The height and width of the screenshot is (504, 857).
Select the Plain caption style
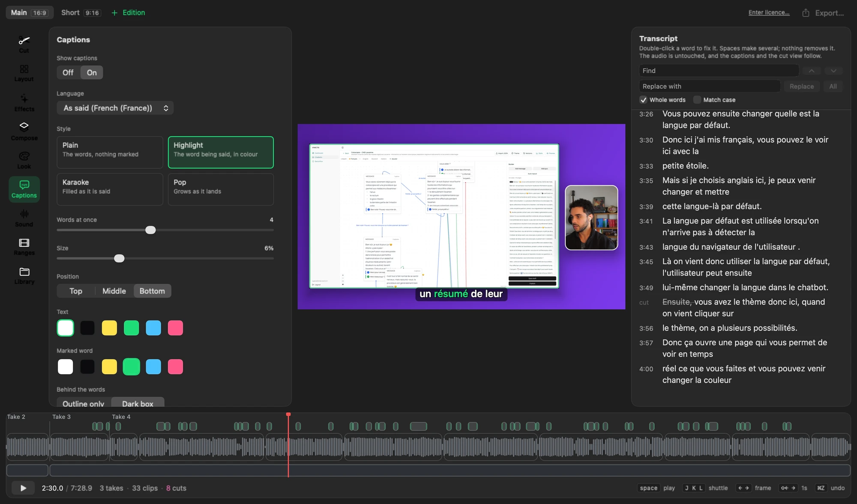(x=110, y=152)
